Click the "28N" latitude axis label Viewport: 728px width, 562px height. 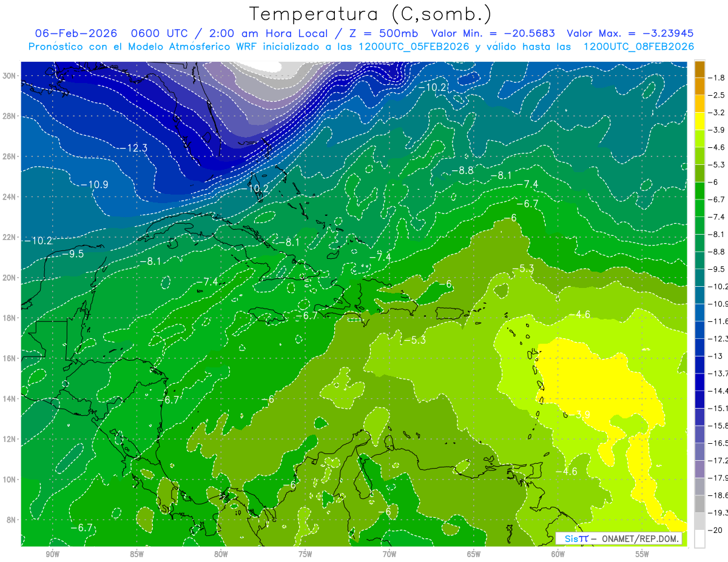point(10,116)
